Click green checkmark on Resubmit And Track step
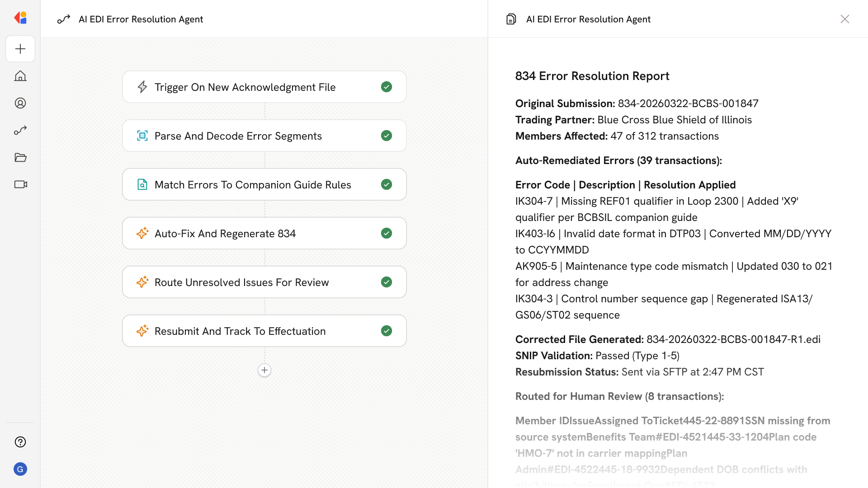868x488 pixels. click(386, 331)
